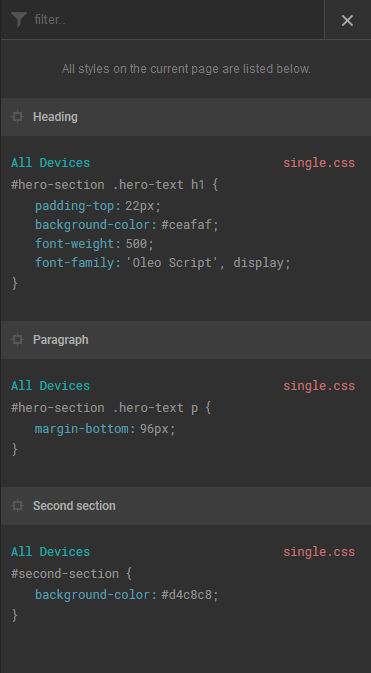Click All Devices label under Paragraph
This screenshot has width=371, height=673.
pos(51,386)
